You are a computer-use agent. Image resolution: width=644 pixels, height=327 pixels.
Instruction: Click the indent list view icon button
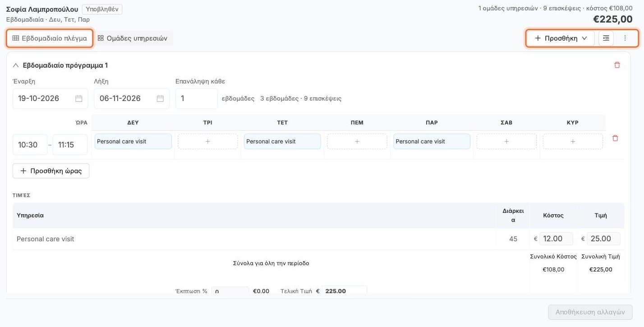click(x=606, y=38)
